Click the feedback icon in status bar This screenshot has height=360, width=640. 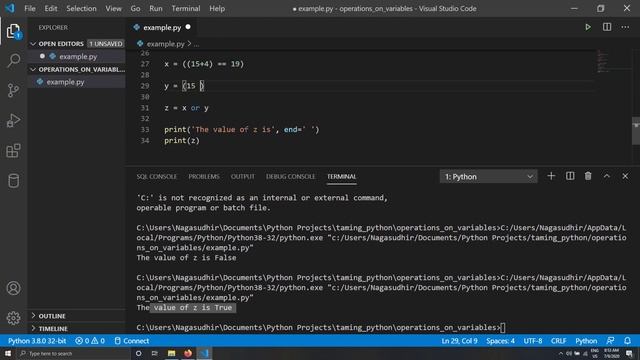[x=610, y=341]
